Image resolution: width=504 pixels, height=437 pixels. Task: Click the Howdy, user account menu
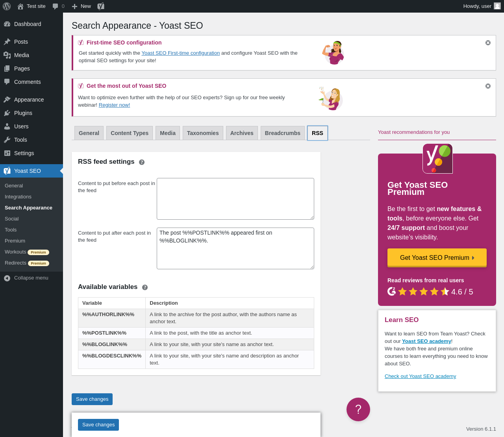point(482,6)
